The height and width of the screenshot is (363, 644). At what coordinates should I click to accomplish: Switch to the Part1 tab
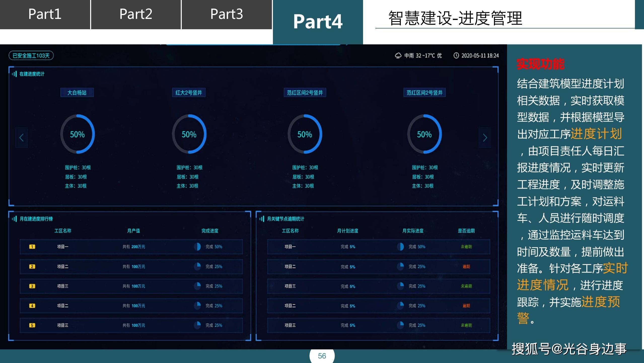coord(45,14)
